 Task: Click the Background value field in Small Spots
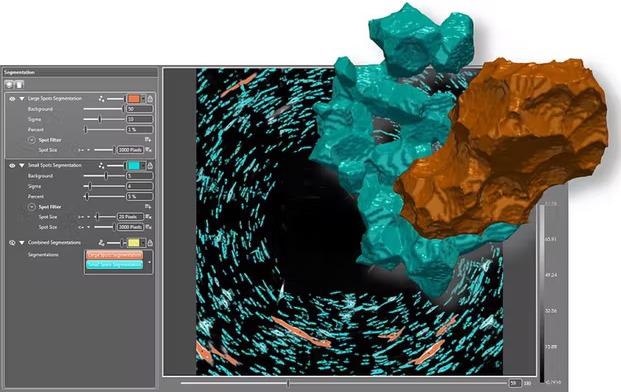[x=139, y=176]
